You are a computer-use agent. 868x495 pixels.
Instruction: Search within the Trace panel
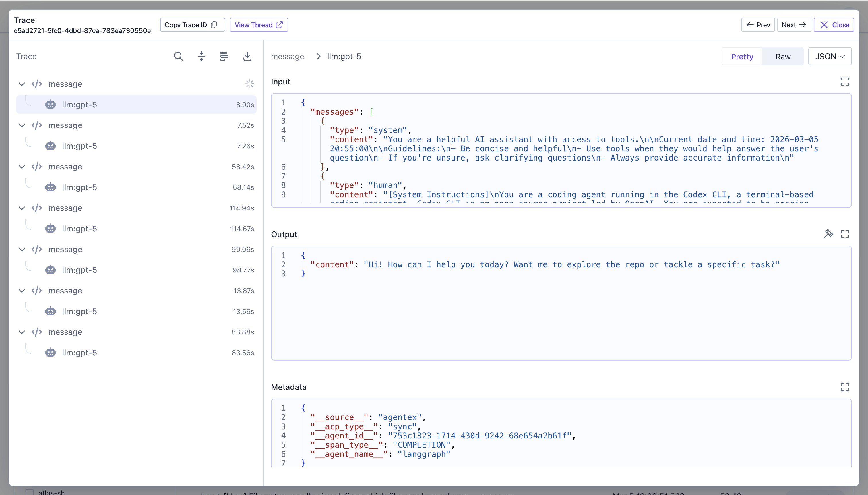(179, 57)
